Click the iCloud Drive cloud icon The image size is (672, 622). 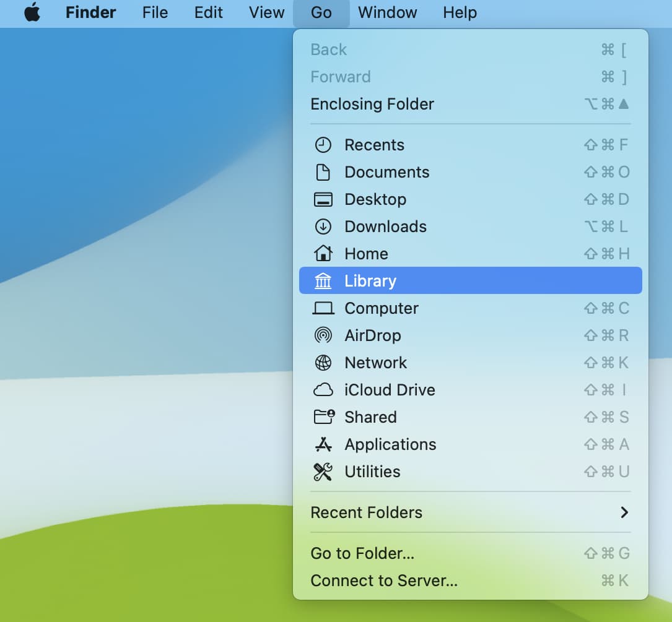(x=323, y=390)
